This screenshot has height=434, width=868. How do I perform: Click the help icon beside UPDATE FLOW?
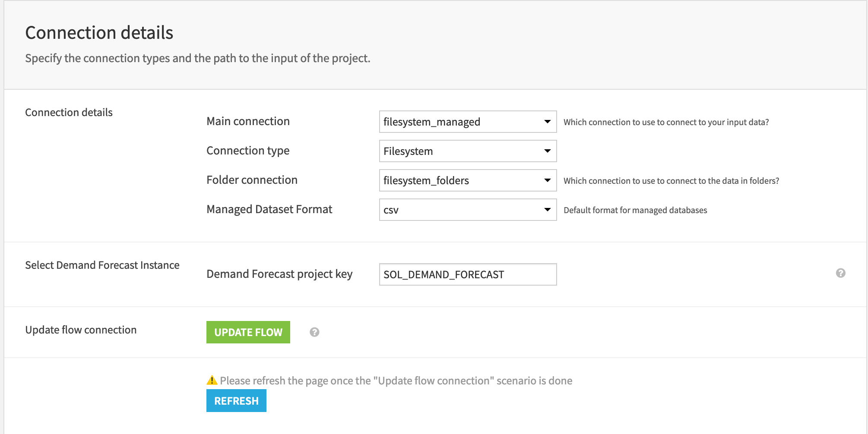point(314,332)
